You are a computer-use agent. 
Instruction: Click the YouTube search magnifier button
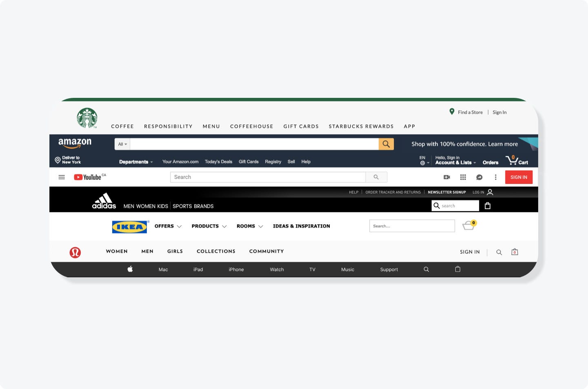tap(376, 177)
